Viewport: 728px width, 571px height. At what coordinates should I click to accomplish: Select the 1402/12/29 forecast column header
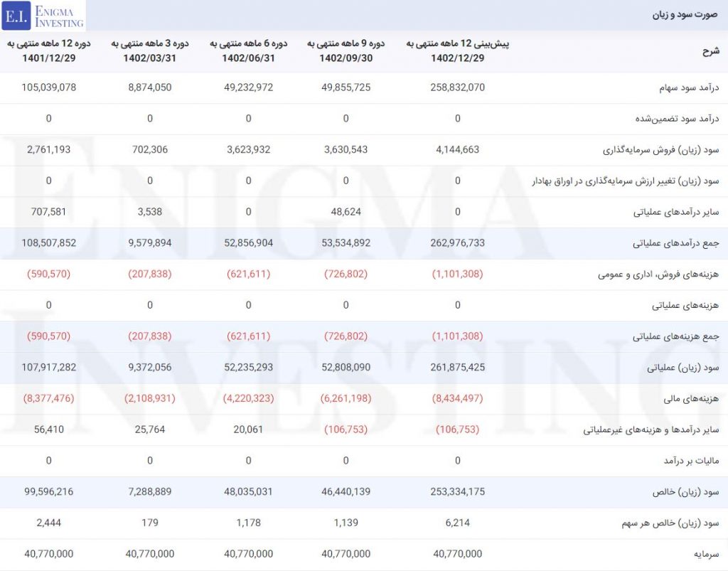[457, 50]
